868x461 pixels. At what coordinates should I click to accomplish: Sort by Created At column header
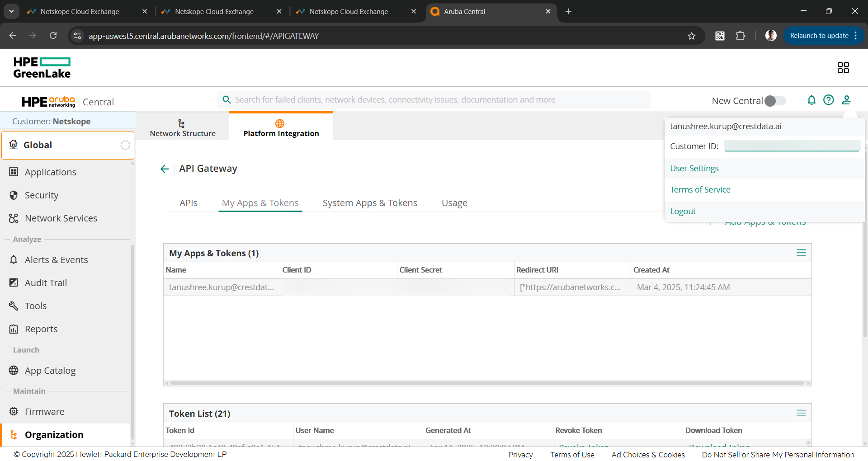tap(651, 270)
